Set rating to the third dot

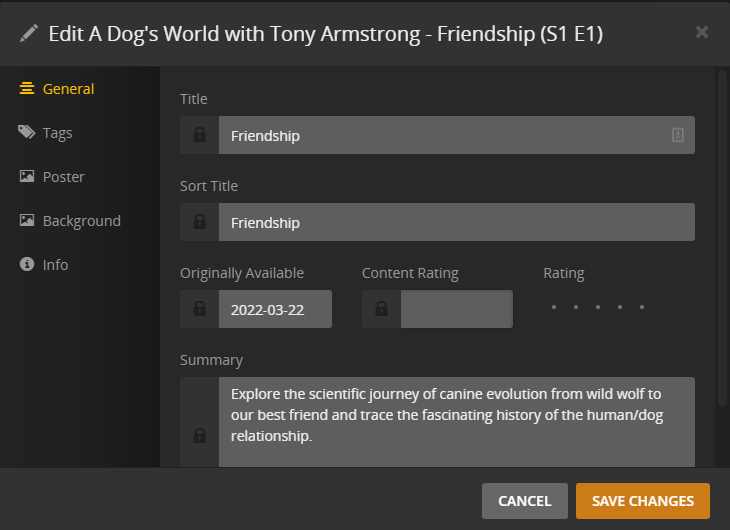(598, 308)
